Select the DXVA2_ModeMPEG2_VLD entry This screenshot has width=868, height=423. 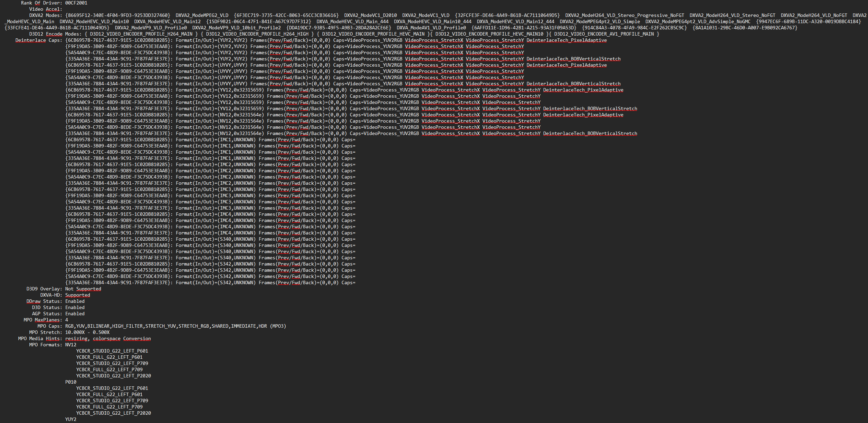pos(202,15)
